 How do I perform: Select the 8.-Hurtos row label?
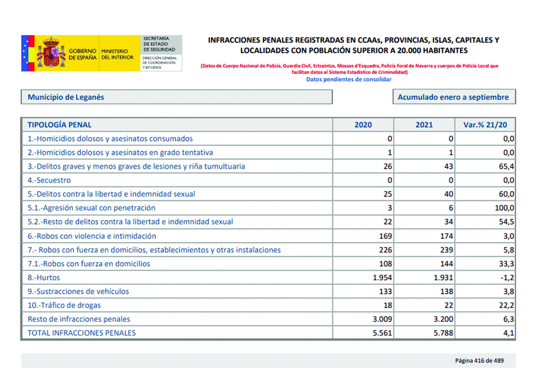44,278
